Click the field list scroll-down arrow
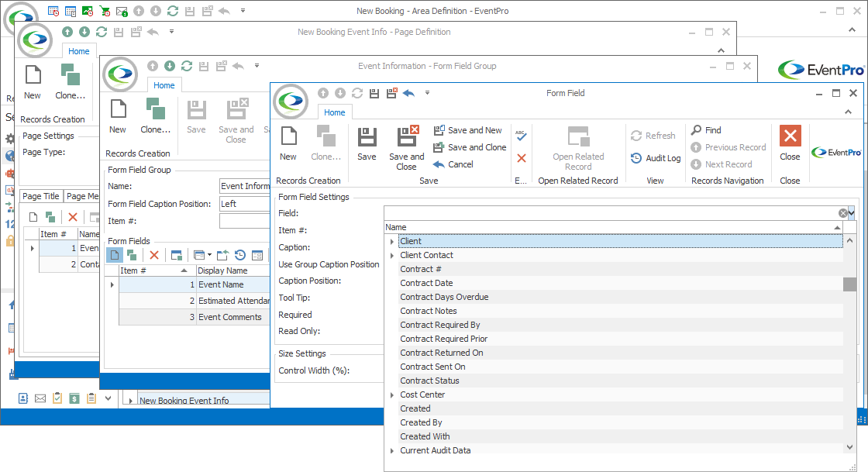 click(x=849, y=447)
